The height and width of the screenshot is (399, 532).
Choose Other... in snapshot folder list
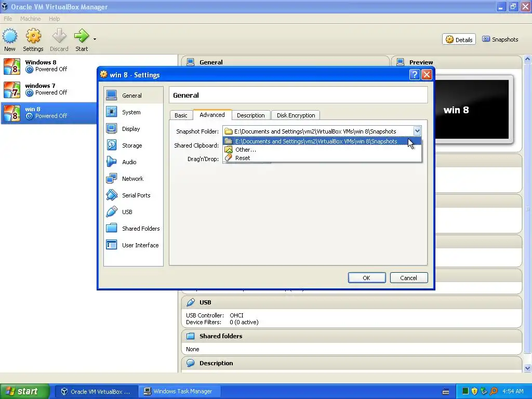pyautogui.click(x=322, y=150)
